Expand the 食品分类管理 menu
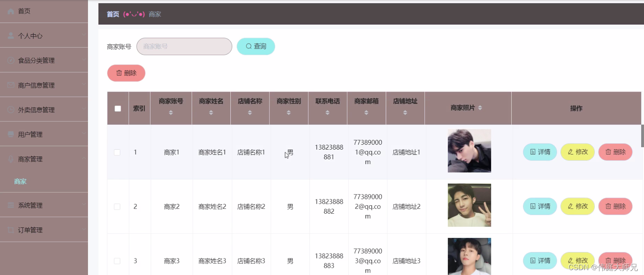 [x=44, y=60]
